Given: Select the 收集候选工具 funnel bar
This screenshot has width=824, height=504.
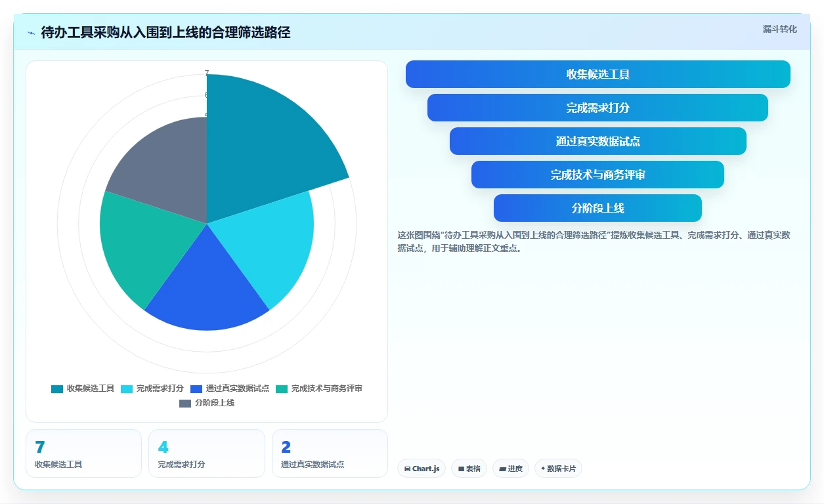Looking at the screenshot, I should click(x=598, y=74).
